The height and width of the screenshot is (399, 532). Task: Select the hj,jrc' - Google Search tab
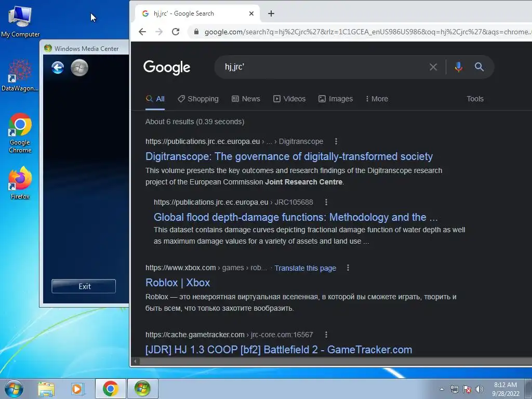[197, 14]
